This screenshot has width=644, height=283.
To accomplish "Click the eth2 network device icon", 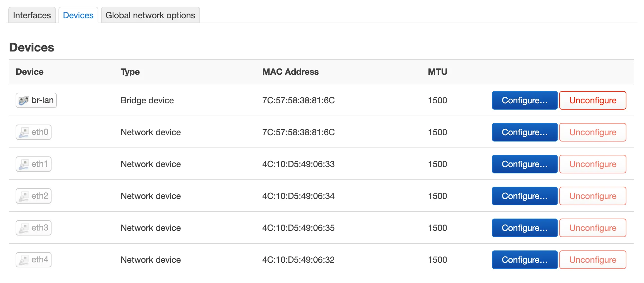I will pyautogui.click(x=24, y=196).
